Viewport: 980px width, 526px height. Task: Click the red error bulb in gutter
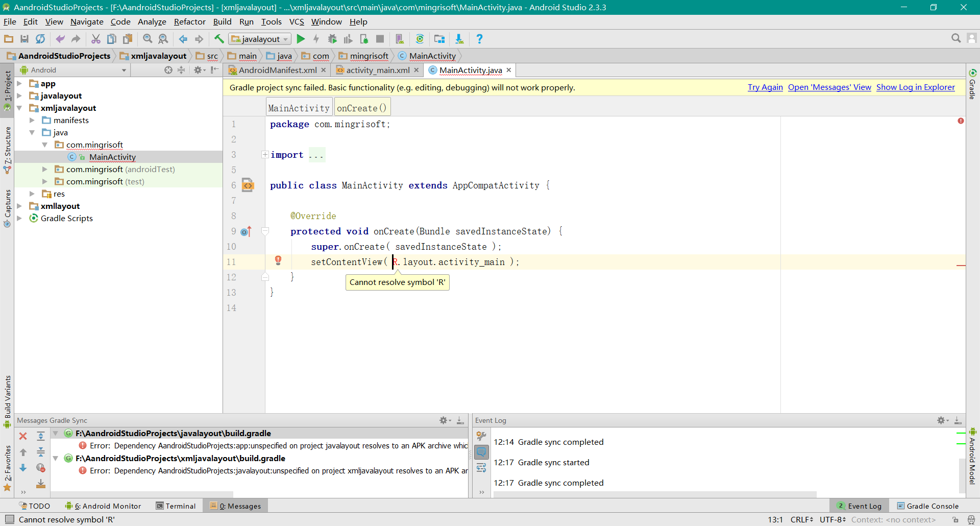(278, 260)
